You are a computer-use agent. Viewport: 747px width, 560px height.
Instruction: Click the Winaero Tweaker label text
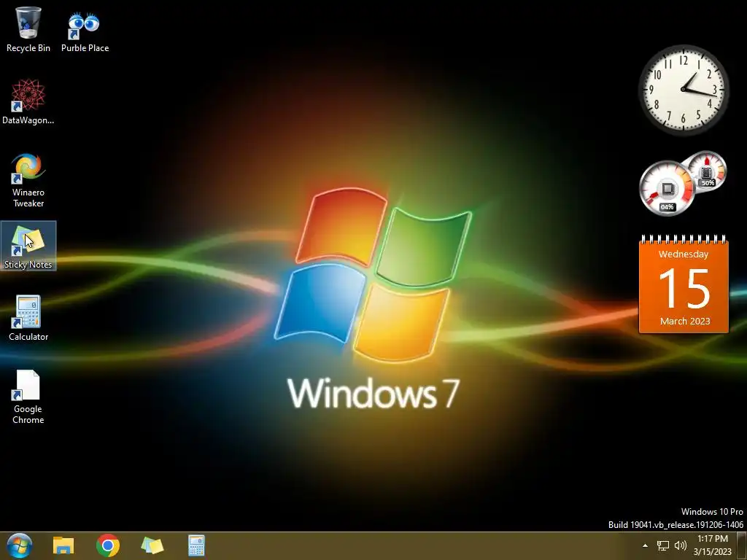point(28,198)
